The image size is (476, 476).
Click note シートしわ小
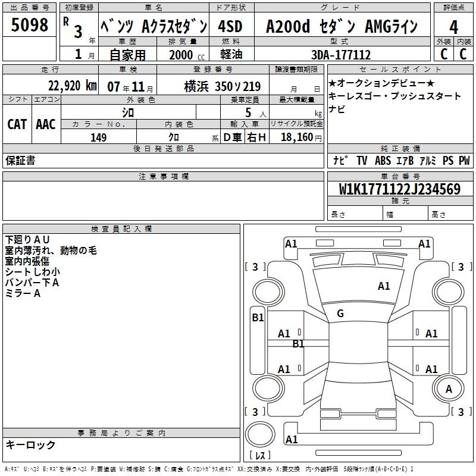pos(33,272)
